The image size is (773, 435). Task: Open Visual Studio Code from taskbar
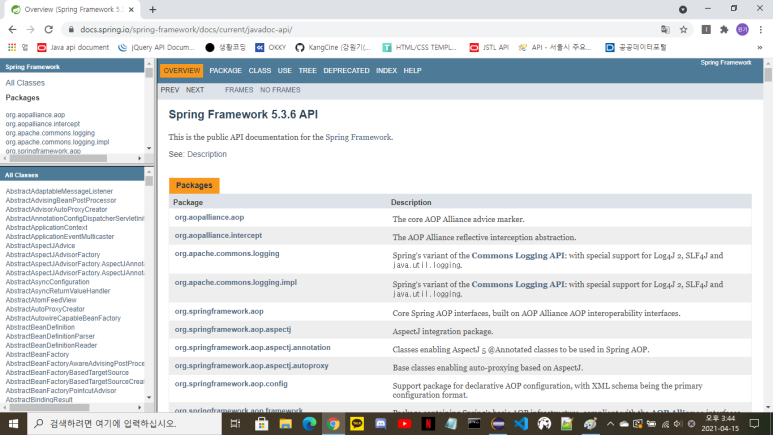tap(521, 424)
